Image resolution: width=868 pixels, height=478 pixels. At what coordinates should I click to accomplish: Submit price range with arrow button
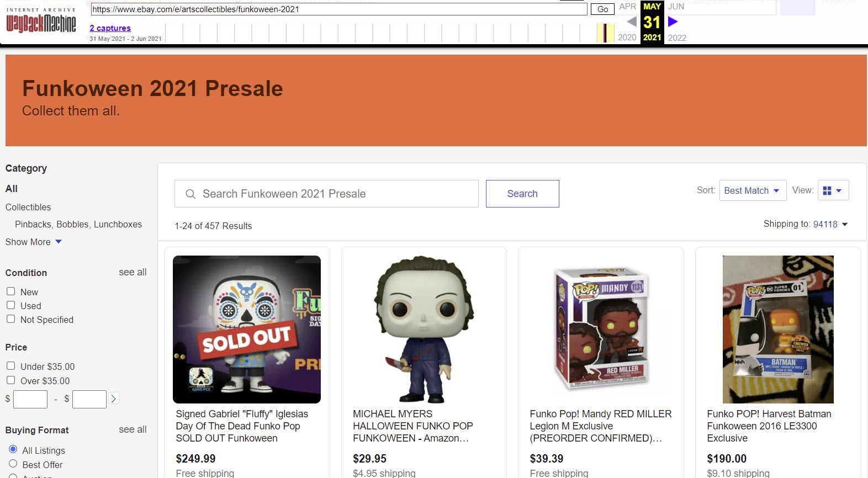coord(113,399)
